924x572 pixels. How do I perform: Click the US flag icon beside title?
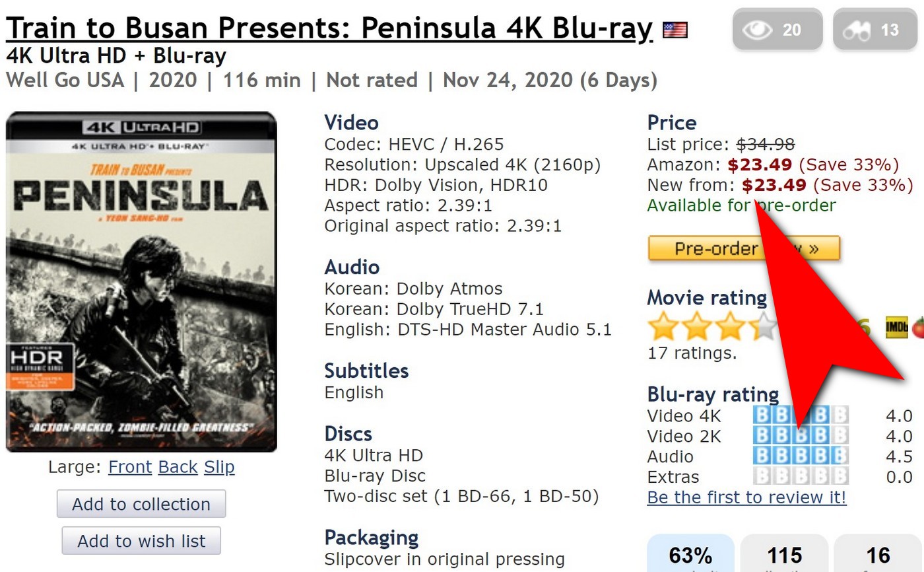[x=675, y=30]
